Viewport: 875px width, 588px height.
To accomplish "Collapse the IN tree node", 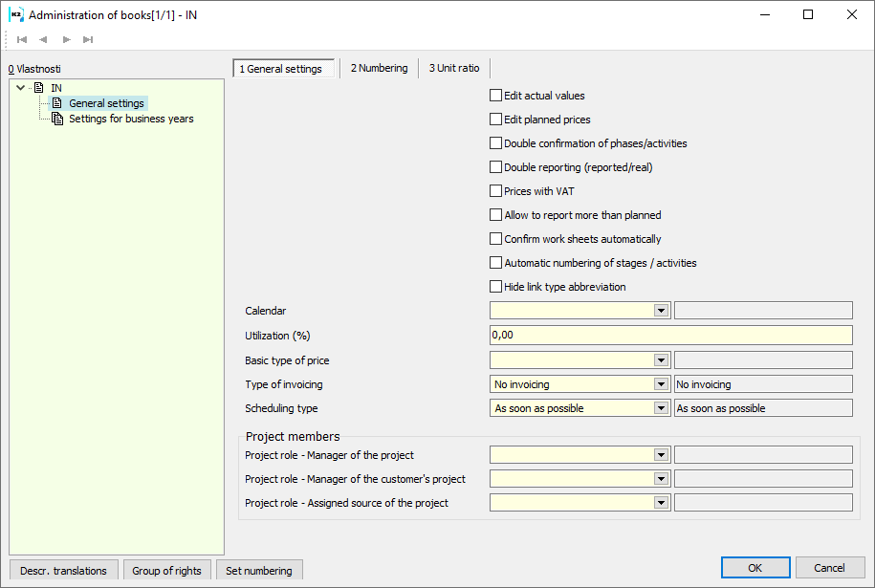I will tap(21, 88).
